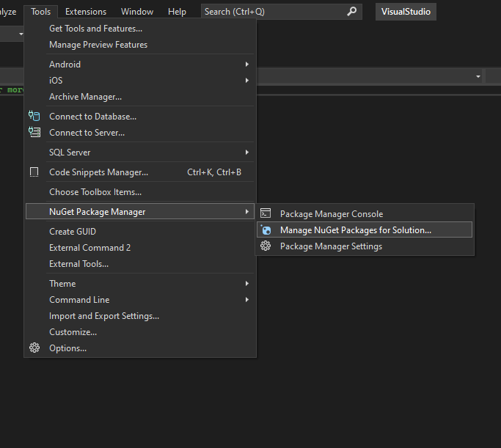Click the Android menu label
This screenshot has width=501, height=448.
click(65, 65)
